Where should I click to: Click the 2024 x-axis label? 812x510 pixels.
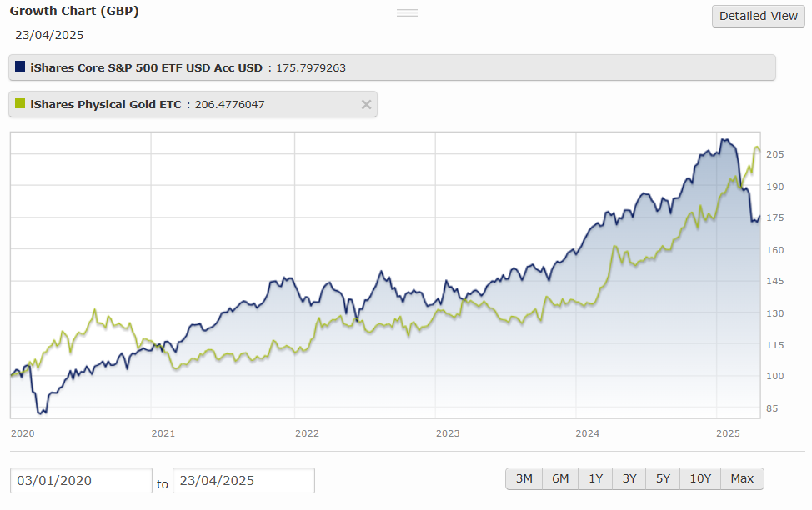587,433
